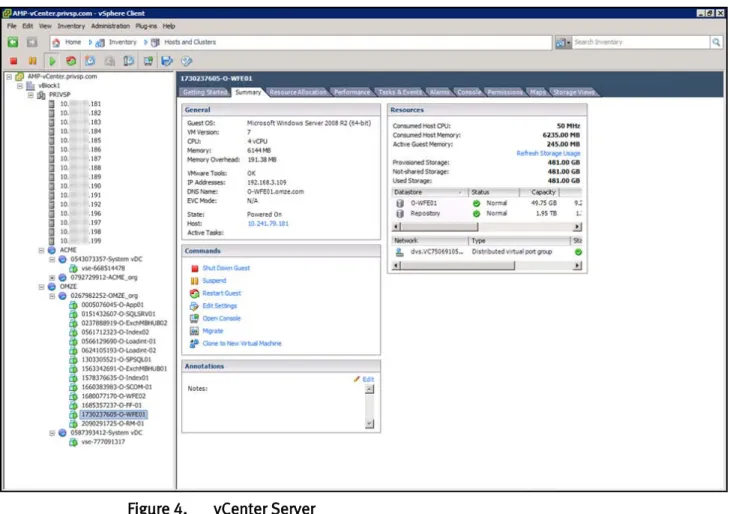
Task: Click Refresh Storage Usage link
Action: (548, 153)
